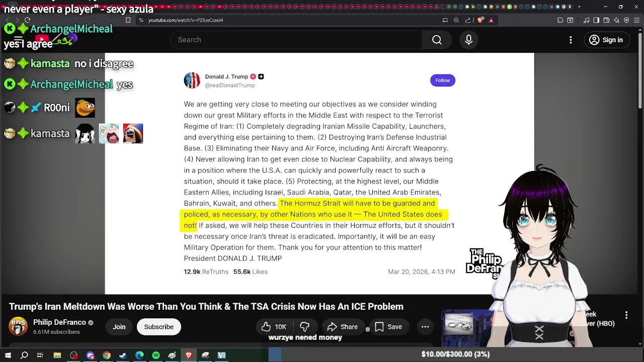Viewport: 644px width, 362px height.
Task: Click the 'Mar 20, 2026, 4:13 PM' timestamp
Action: click(x=422, y=271)
